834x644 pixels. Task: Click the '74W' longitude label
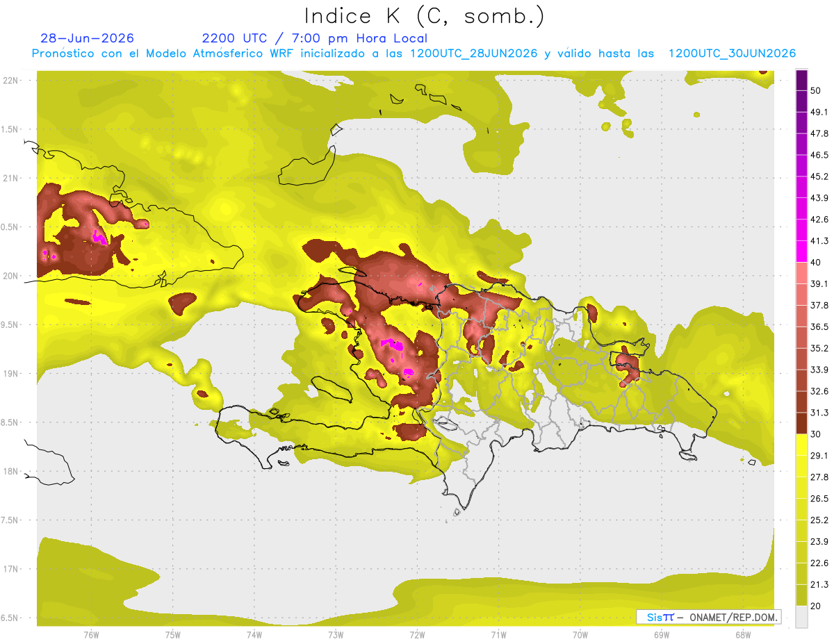(254, 635)
